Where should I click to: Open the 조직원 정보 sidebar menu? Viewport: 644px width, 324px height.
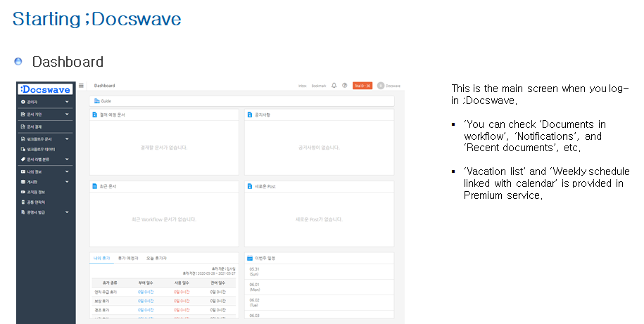(45, 192)
